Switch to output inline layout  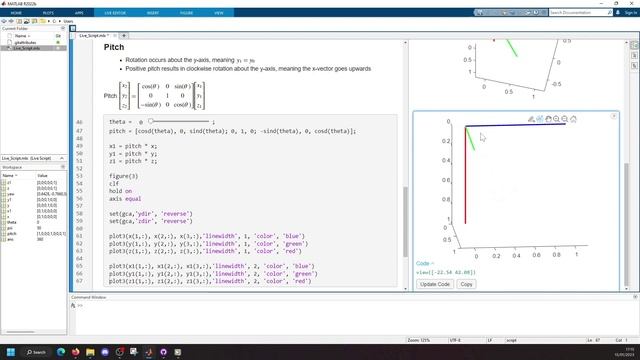[634, 55]
